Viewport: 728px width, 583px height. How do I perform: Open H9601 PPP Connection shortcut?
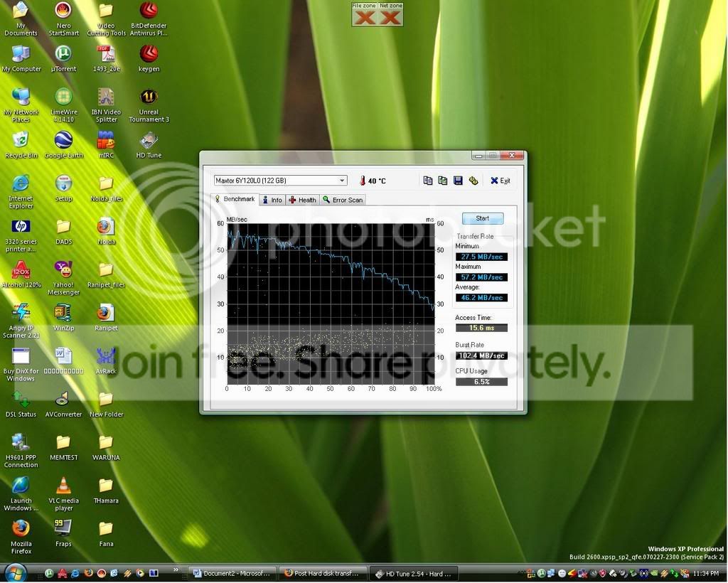pyautogui.click(x=21, y=451)
